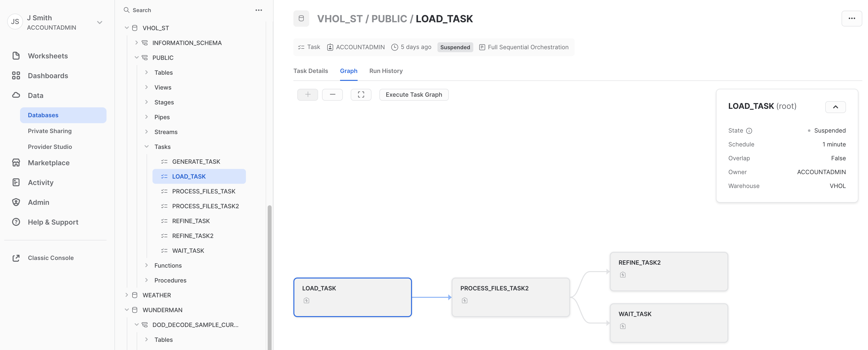Open the page actions ellipsis menu
The height and width of the screenshot is (350, 868).
click(851, 19)
